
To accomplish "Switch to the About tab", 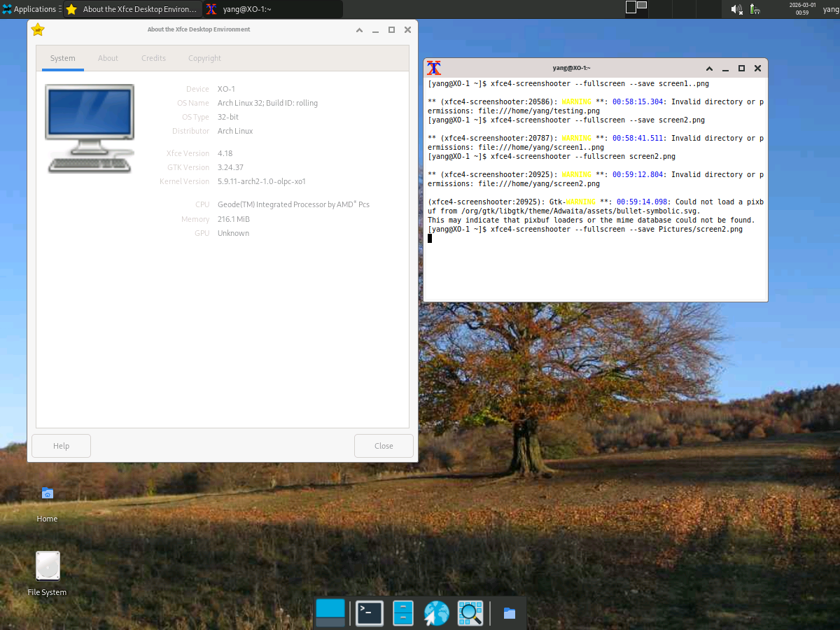I will [108, 58].
